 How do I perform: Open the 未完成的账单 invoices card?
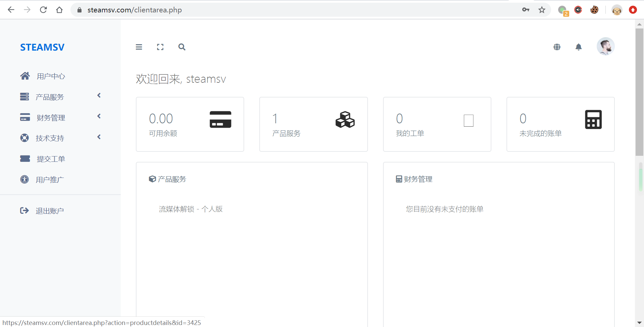560,124
